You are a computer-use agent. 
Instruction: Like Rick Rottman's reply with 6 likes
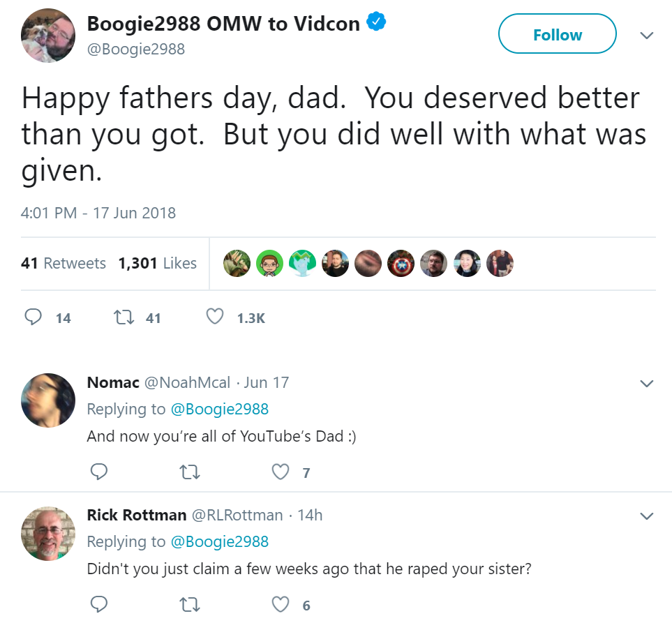(281, 604)
